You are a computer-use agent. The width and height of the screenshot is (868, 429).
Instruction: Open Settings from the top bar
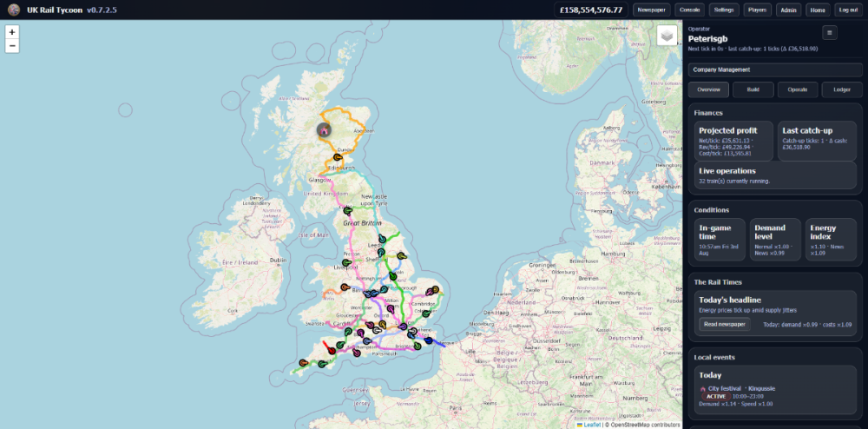coord(724,10)
